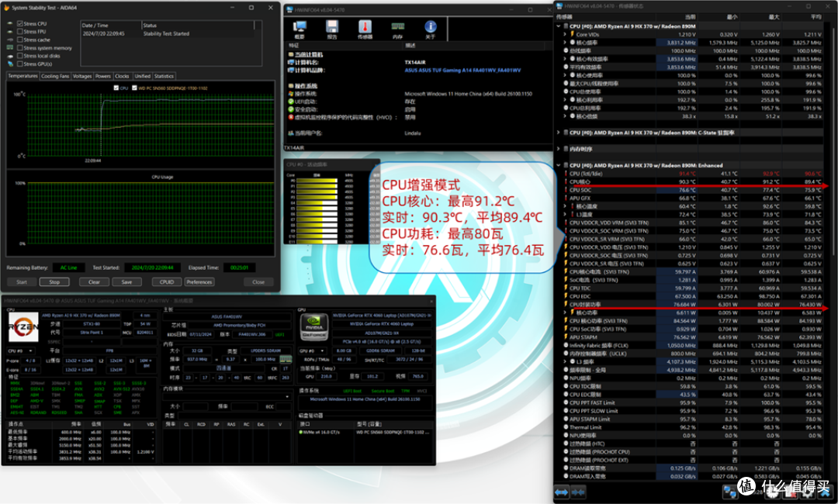This screenshot has width=838, height=504.
Task: Click the Stop button in AIDA64
Action: click(54, 282)
